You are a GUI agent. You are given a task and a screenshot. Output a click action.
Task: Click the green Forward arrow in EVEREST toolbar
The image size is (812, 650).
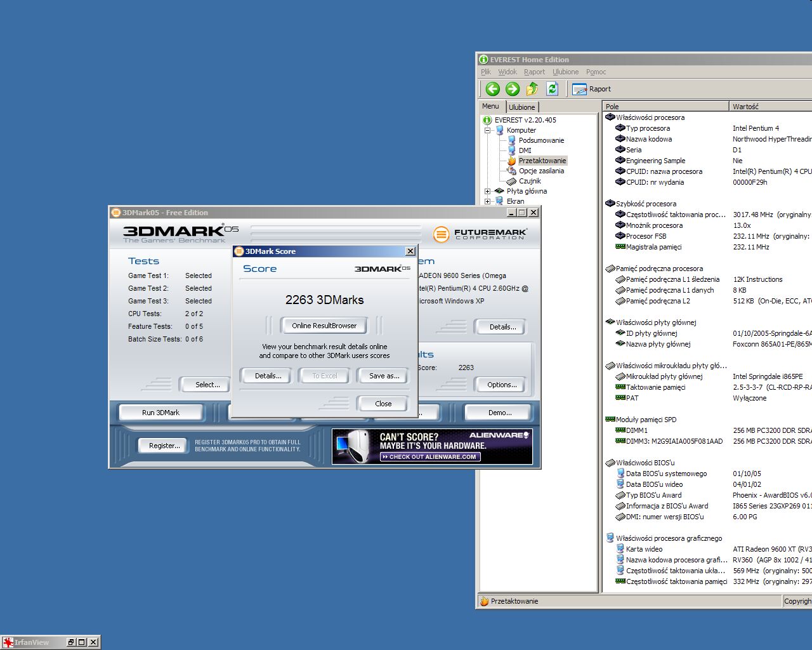(x=513, y=89)
